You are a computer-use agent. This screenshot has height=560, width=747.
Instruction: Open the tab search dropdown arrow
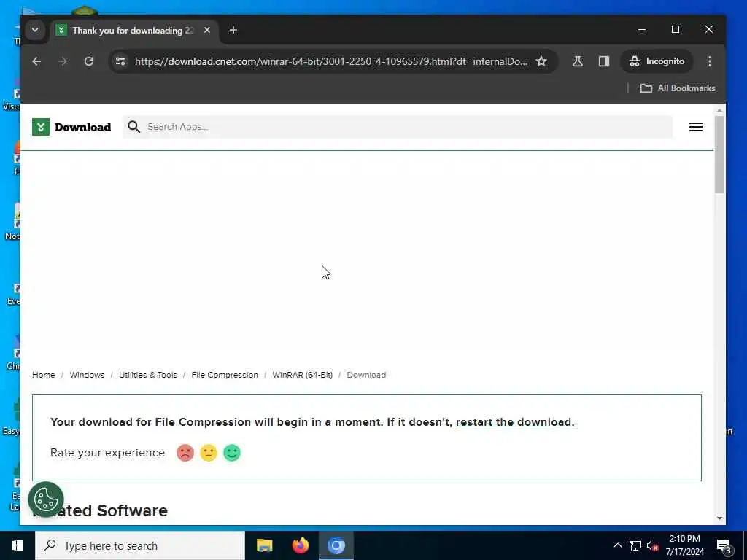click(35, 30)
